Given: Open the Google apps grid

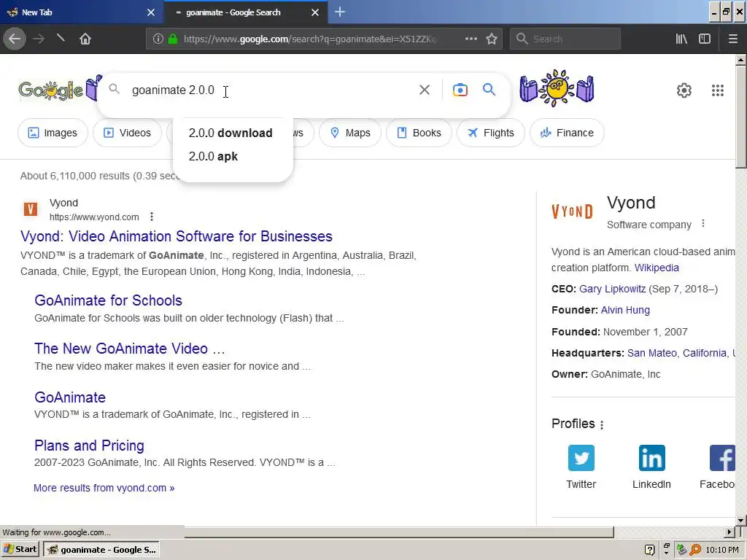Looking at the screenshot, I should point(718,90).
